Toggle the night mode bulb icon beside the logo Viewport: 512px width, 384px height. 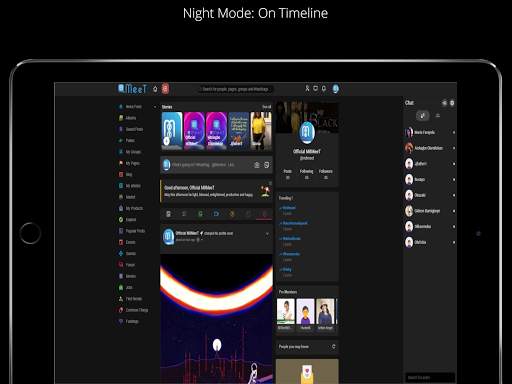(x=155, y=89)
